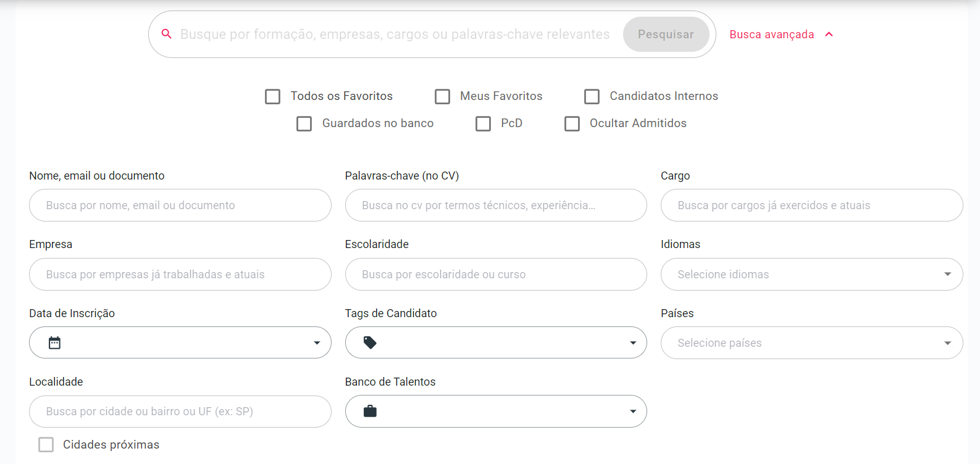Click the tag icon in Tags de Candidato
Screen dimensions: 980x464
tap(370, 343)
